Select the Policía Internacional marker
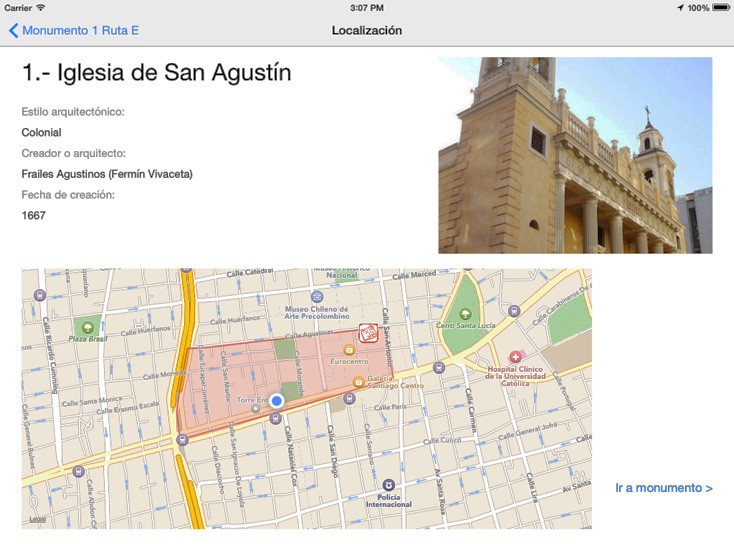734x544 pixels. pos(388,485)
